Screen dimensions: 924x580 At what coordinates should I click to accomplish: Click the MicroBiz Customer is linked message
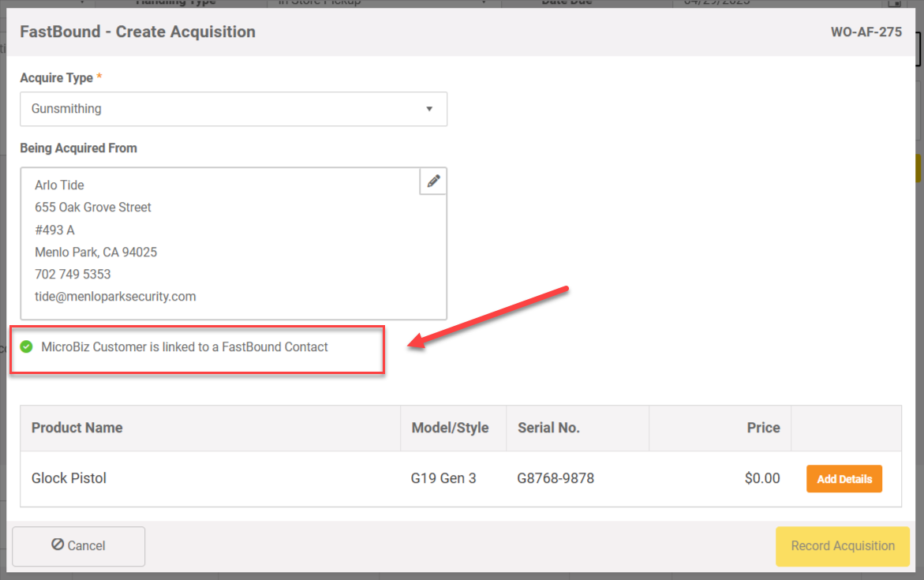(185, 347)
